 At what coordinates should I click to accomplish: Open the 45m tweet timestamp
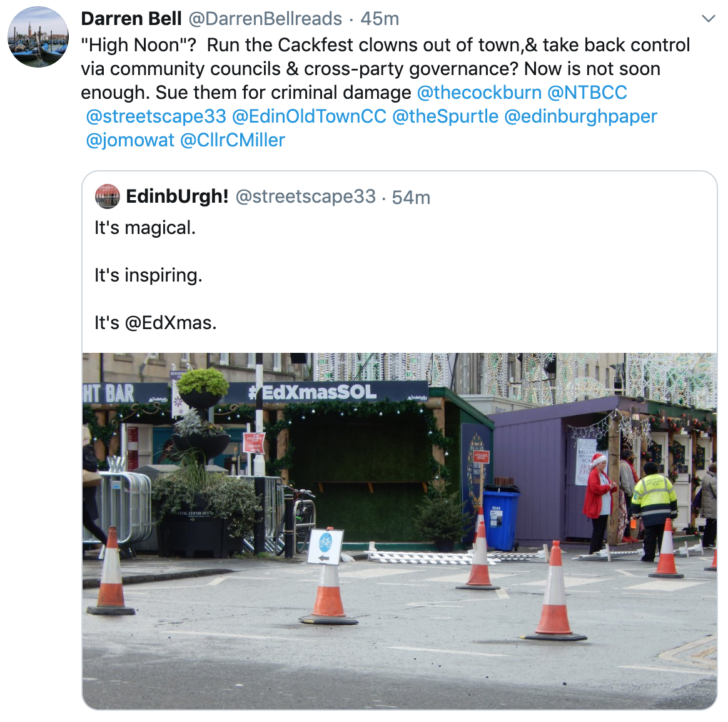click(x=380, y=19)
